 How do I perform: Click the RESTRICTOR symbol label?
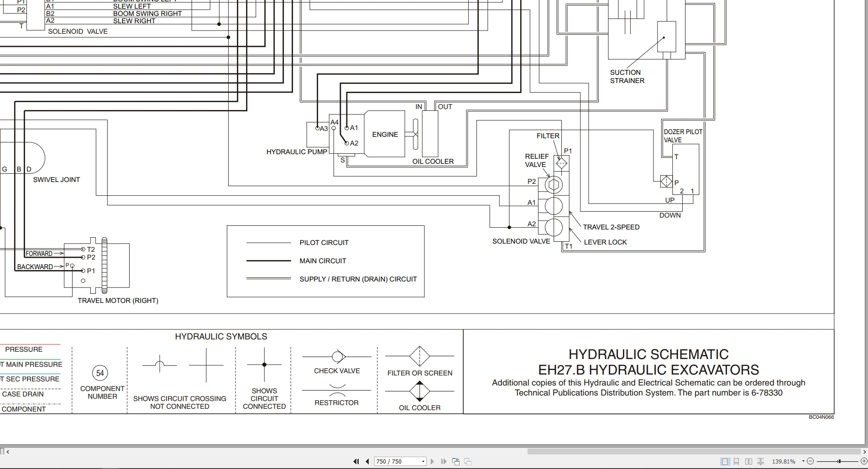coord(336,403)
